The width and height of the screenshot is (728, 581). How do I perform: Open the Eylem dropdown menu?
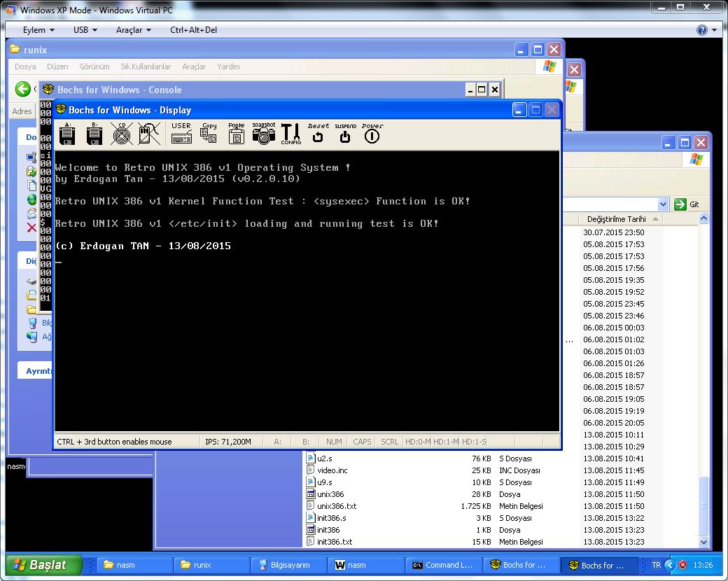coord(38,29)
